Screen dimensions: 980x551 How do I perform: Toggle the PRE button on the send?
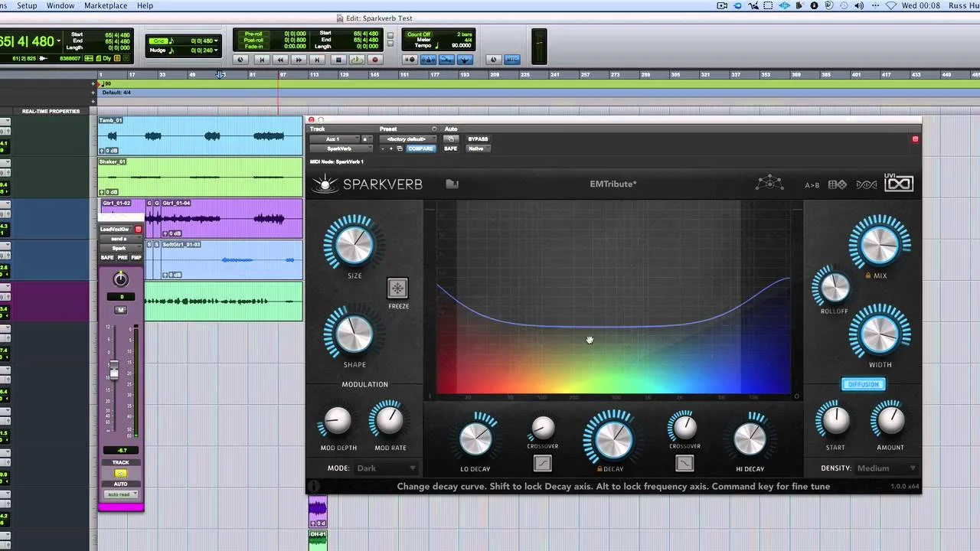tap(122, 258)
